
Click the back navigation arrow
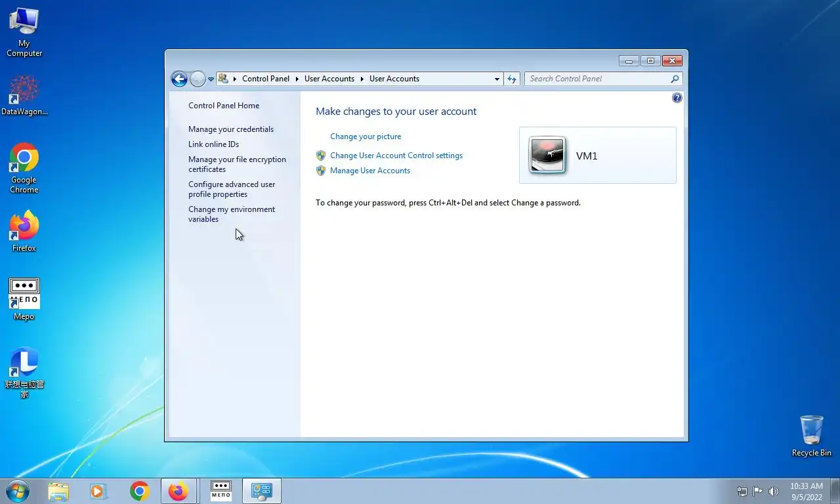pos(179,79)
